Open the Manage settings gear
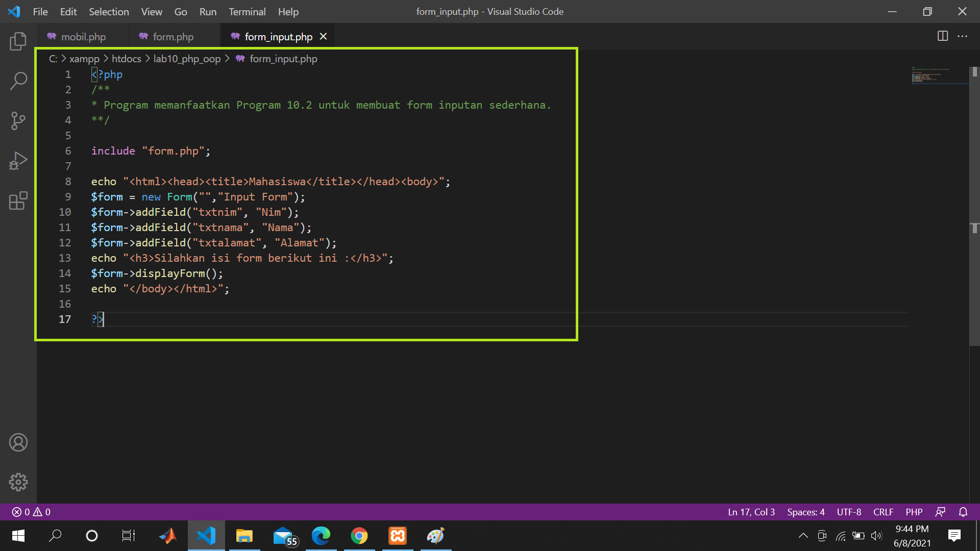 click(18, 482)
